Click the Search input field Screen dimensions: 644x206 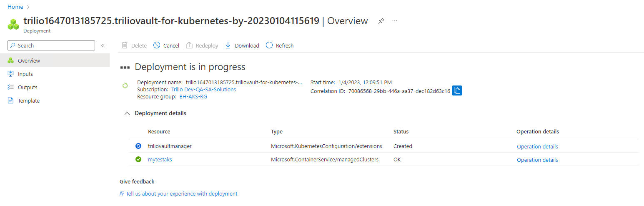[x=55, y=45]
